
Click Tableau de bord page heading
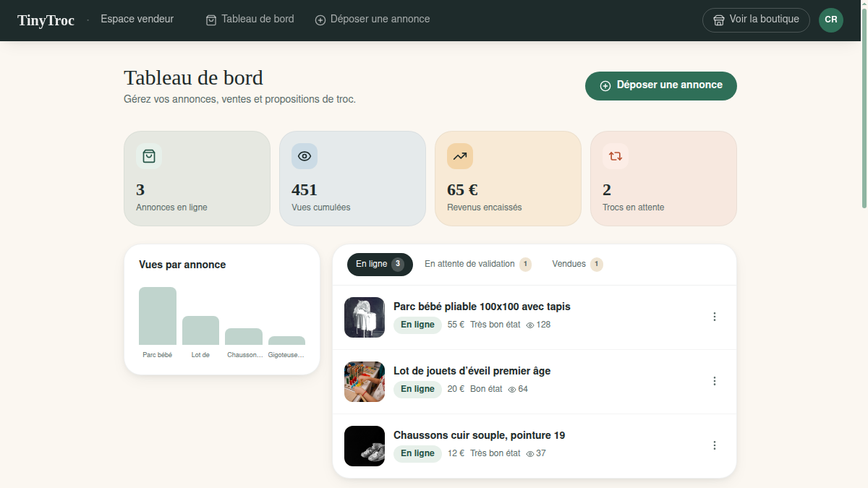pyautogui.click(x=193, y=77)
